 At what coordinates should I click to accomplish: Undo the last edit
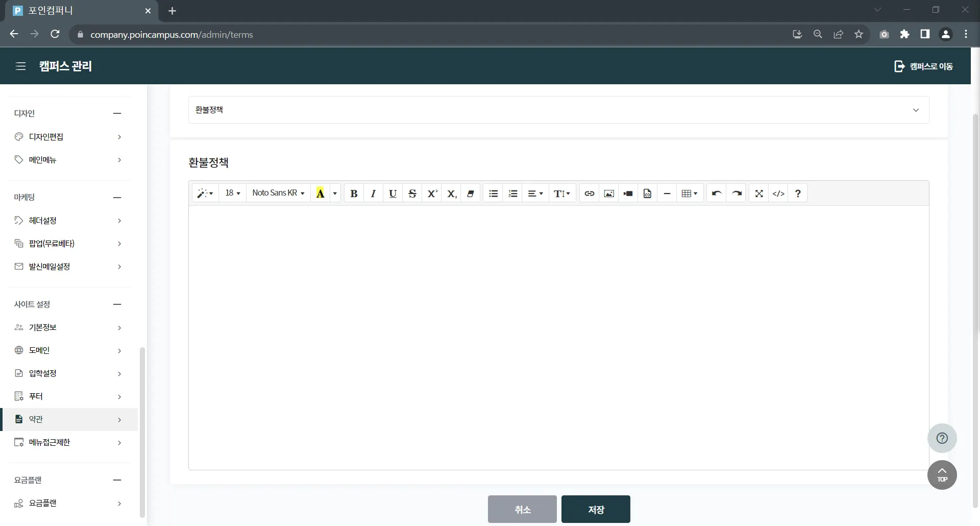717,194
